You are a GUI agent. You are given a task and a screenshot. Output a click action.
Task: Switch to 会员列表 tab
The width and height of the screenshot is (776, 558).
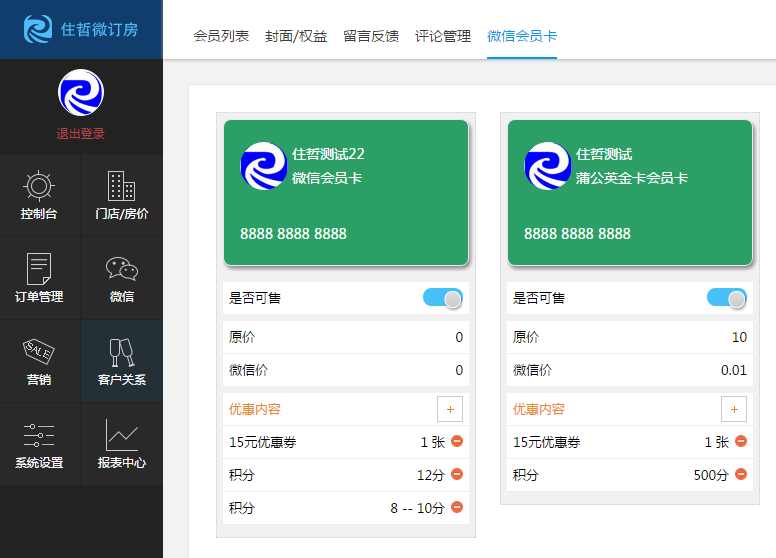coord(220,36)
